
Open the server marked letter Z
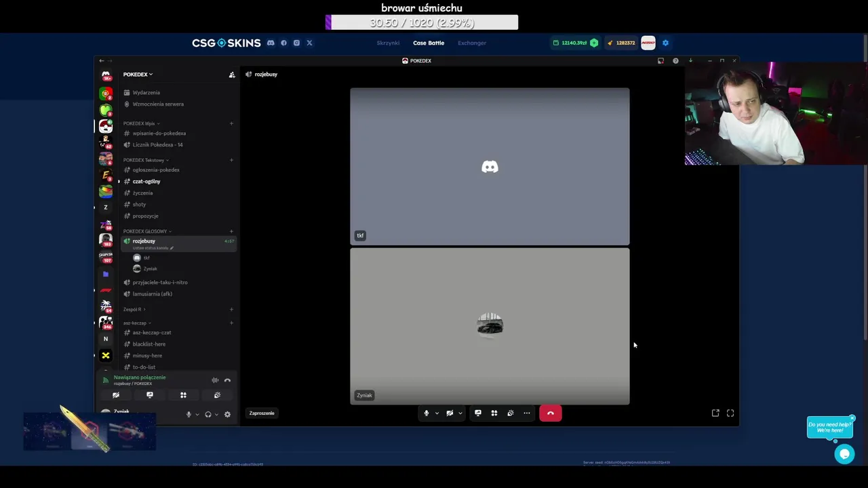pyautogui.click(x=106, y=207)
